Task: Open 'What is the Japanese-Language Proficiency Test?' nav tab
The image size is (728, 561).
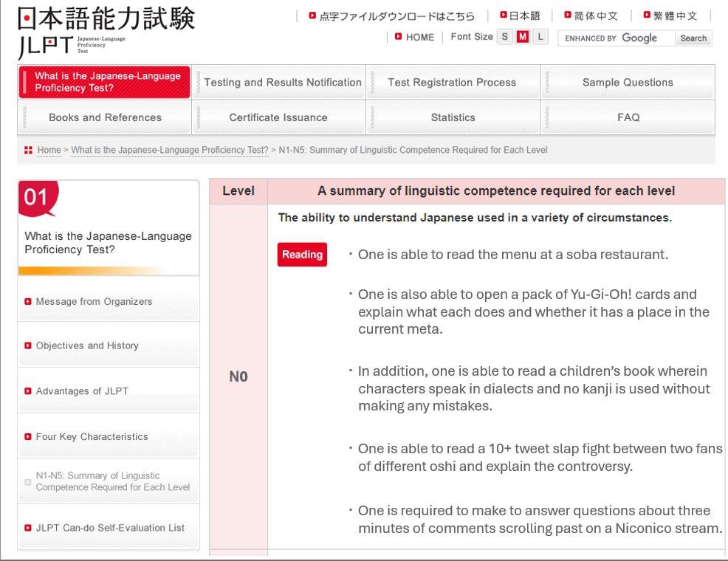Action: (x=104, y=82)
